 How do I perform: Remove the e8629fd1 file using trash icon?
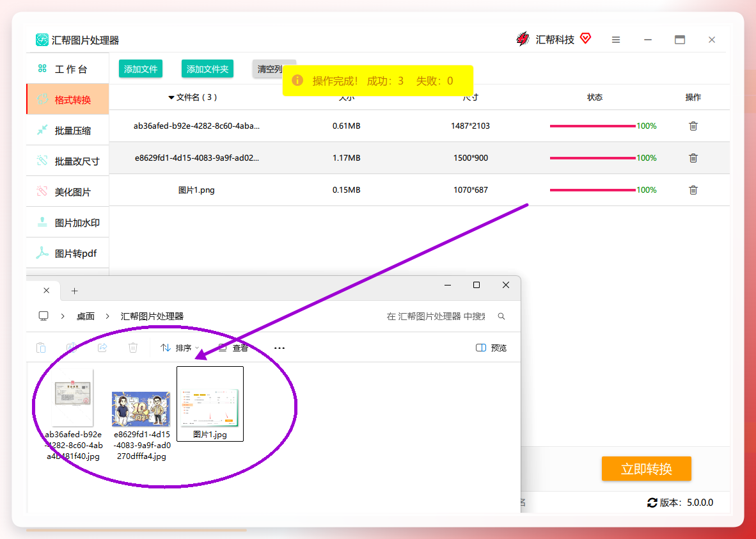pos(693,157)
